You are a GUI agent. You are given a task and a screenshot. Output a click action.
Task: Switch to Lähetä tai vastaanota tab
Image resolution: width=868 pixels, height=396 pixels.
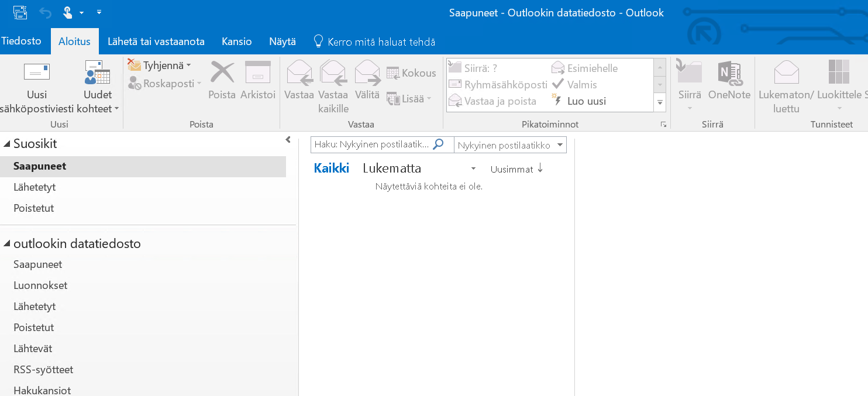[x=156, y=42]
